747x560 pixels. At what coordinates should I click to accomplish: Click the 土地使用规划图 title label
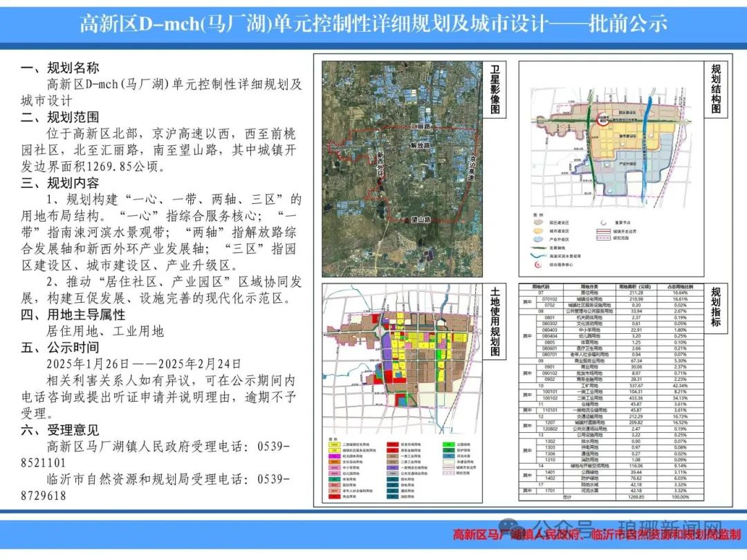pyautogui.click(x=495, y=321)
